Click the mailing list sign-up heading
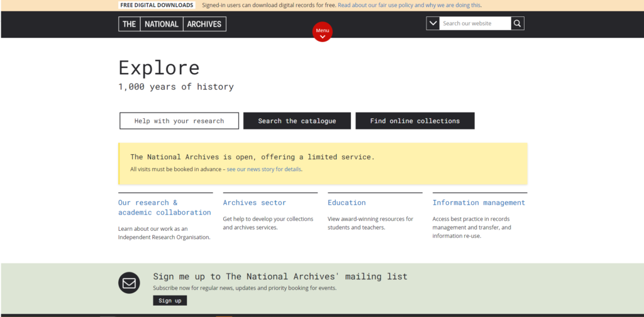644x317 pixels. [280, 276]
